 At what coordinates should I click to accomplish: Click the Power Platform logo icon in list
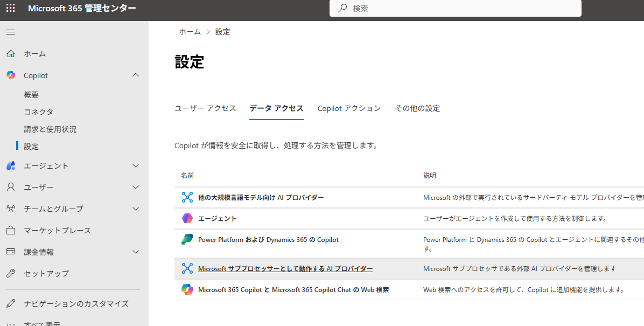[x=187, y=240]
